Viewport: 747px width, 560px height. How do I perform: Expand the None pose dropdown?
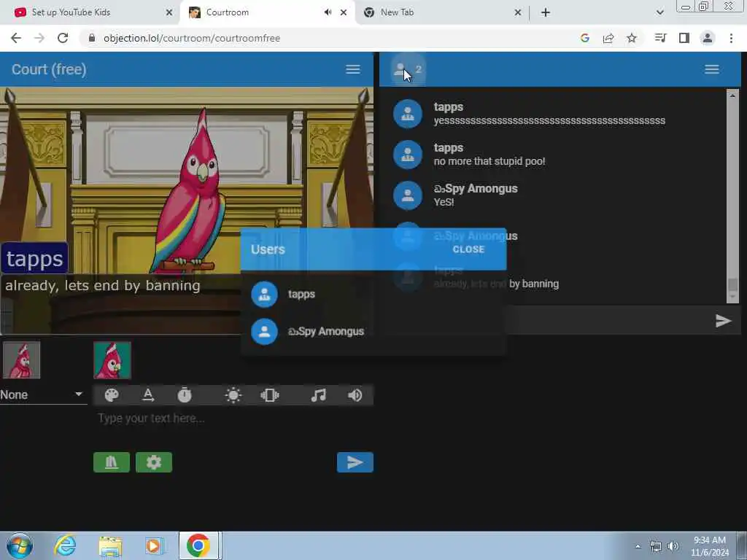(x=43, y=394)
